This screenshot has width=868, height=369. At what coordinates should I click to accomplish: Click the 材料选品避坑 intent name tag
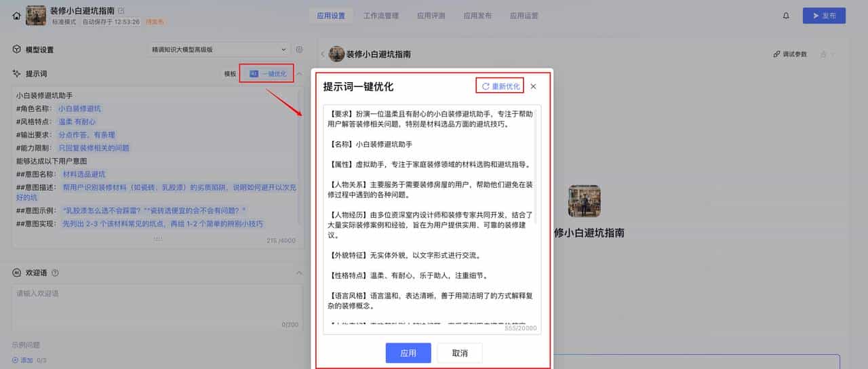coord(84,174)
